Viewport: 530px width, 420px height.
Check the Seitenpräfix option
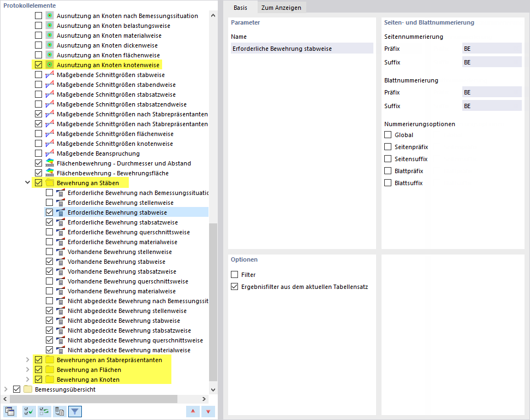pos(388,147)
